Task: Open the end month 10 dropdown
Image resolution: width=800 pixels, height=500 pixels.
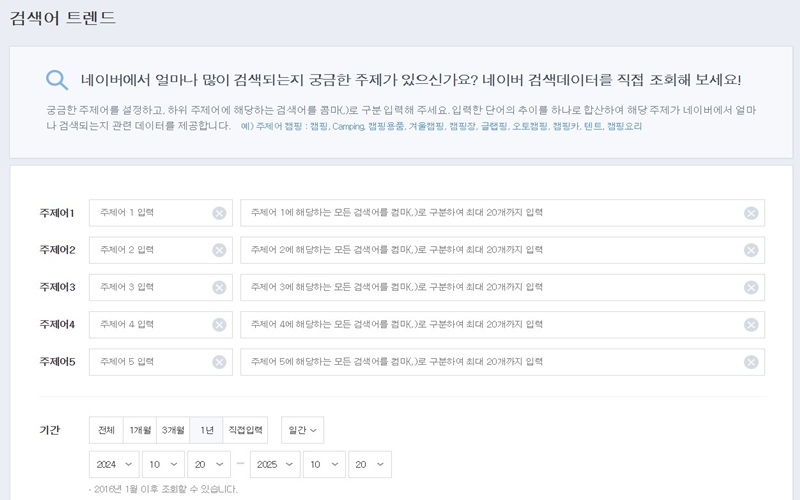Action: (x=324, y=464)
